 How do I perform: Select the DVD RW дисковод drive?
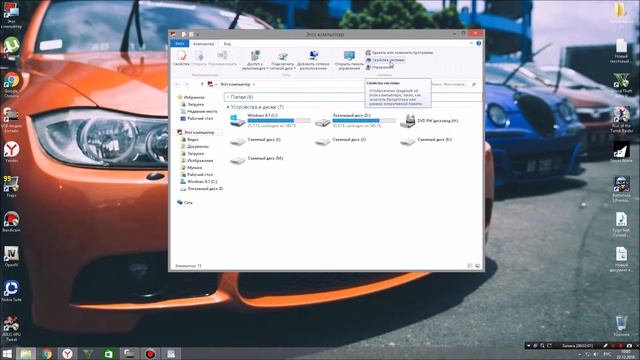point(429,121)
